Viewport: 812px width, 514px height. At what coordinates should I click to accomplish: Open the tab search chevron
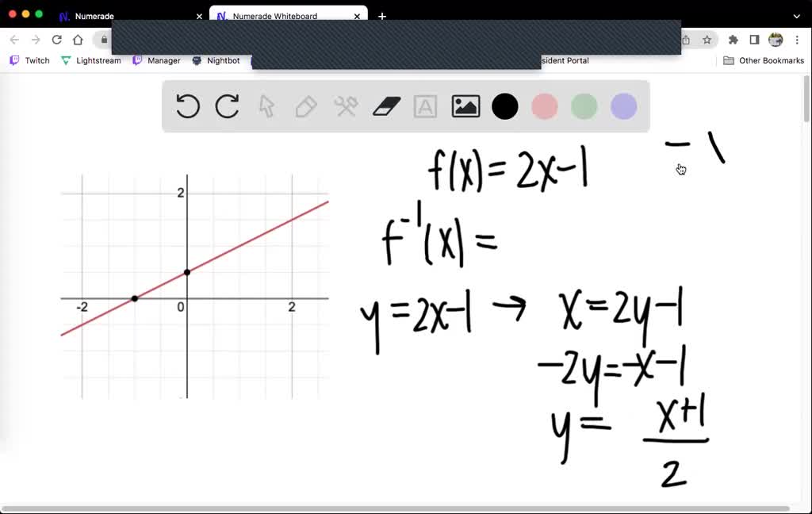[796, 16]
